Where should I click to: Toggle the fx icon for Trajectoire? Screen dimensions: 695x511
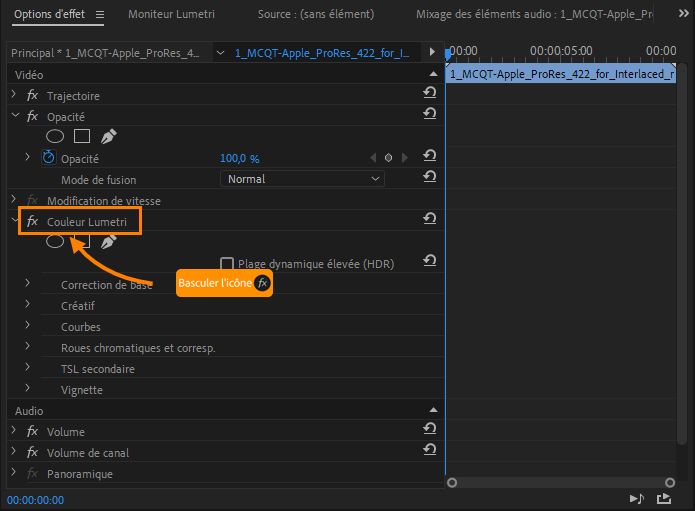click(32, 95)
